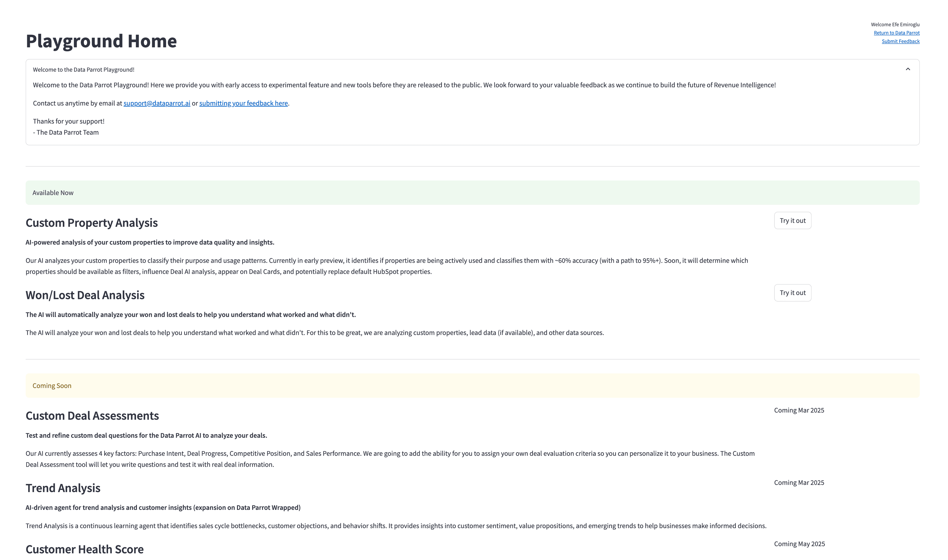This screenshot has height=560, width=948.
Task: Click the Available Now banner
Action: point(472,192)
